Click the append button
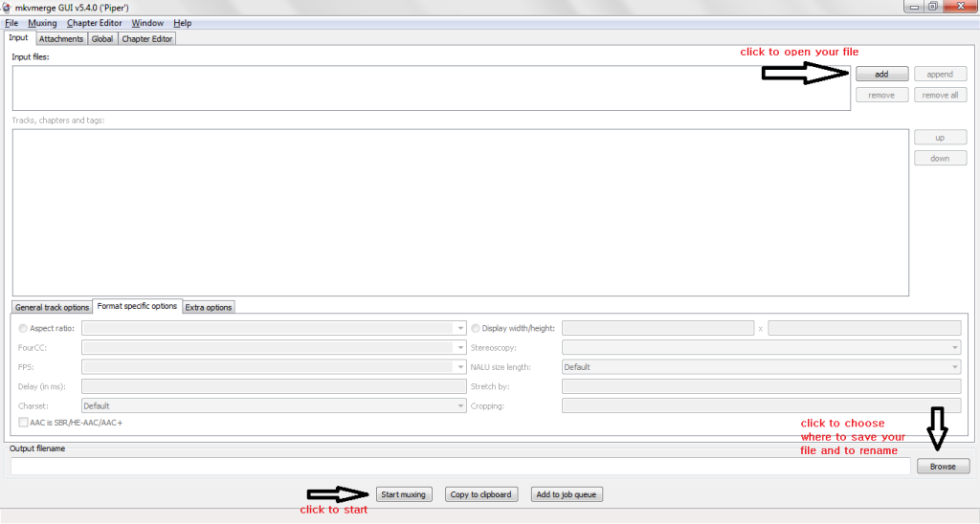980x524 pixels. coord(940,75)
